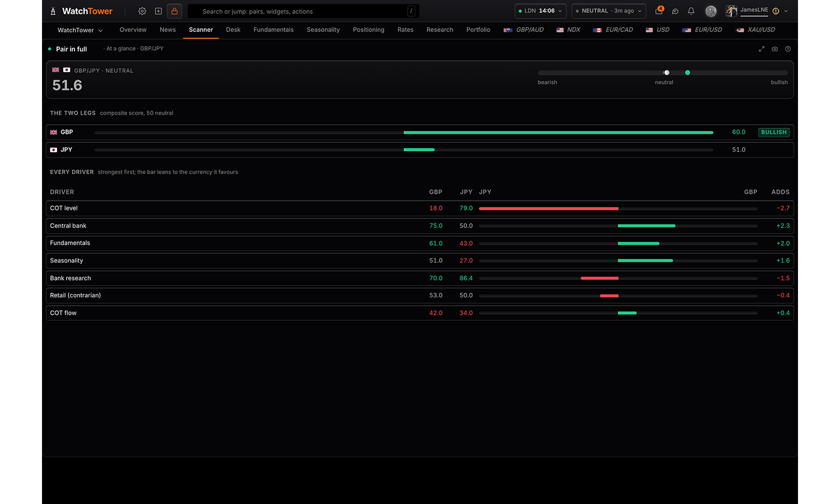This screenshot has height=504, width=840.
Task: Open the Fundamentals tab
Action: (273, 30)
